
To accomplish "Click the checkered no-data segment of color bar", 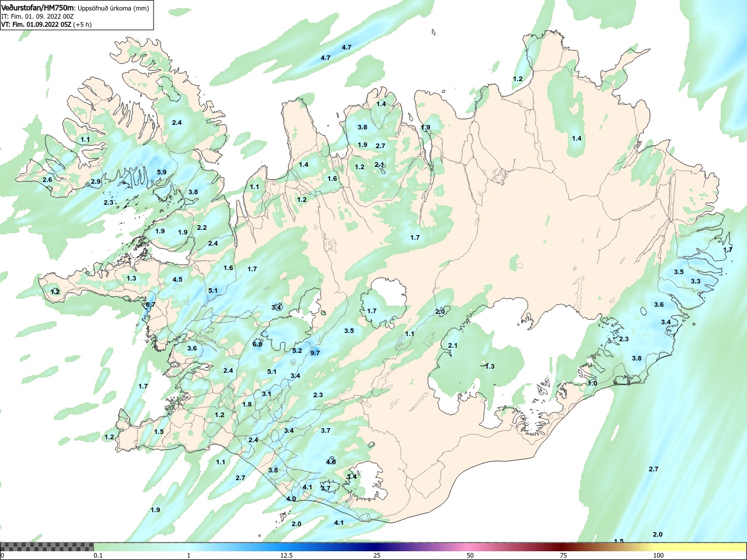I will (47, 547).
